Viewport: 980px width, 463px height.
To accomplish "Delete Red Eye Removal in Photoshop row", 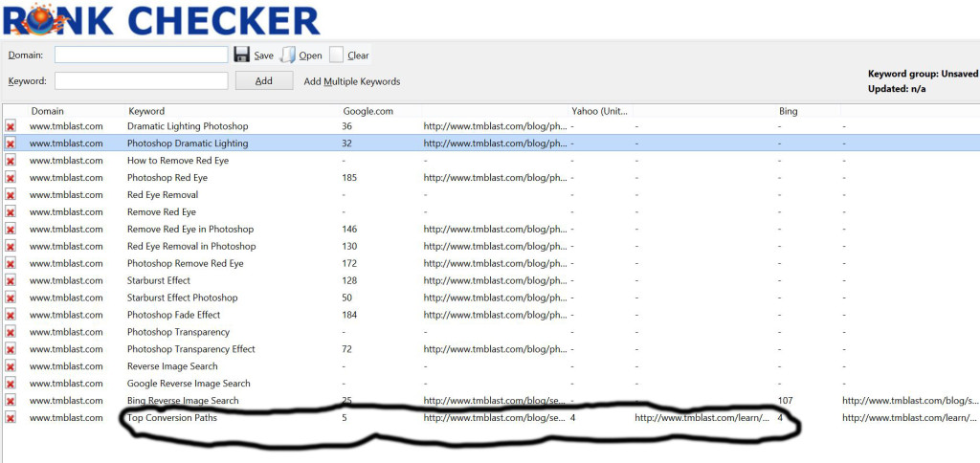I will coord(10,247).
